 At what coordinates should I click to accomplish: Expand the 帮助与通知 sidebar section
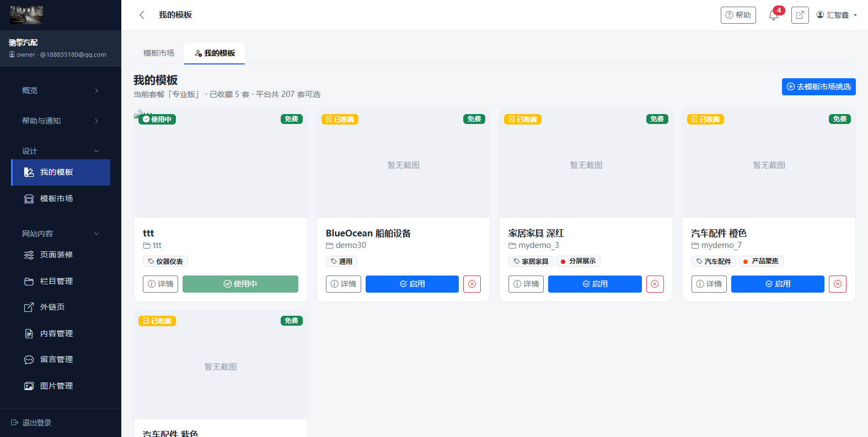pos(61,121)
